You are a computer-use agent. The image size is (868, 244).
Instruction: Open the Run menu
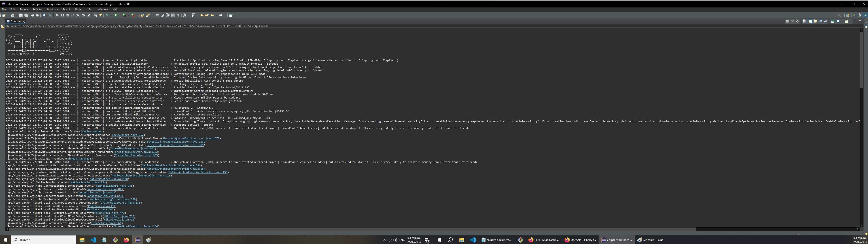pos(91,9)
